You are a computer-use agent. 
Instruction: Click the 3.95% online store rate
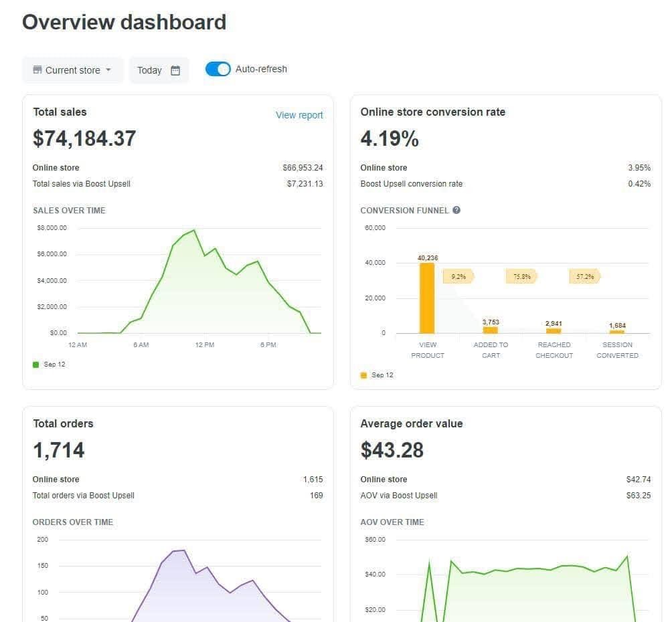(x=639, y=168)
